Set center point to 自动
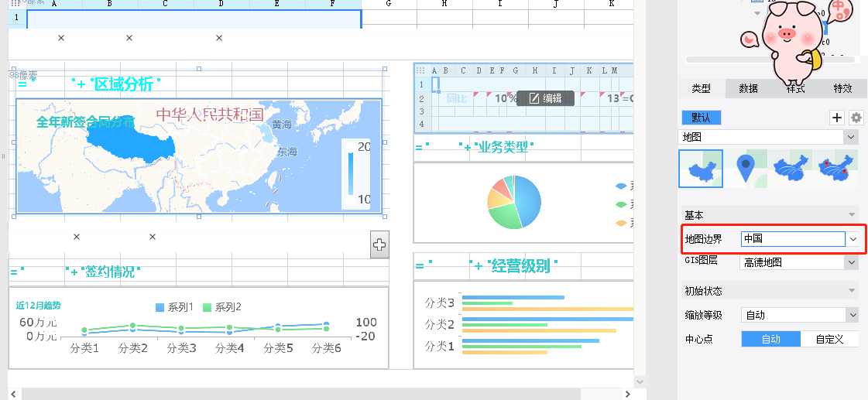868x400 pixels. click(x=771, y=339)
